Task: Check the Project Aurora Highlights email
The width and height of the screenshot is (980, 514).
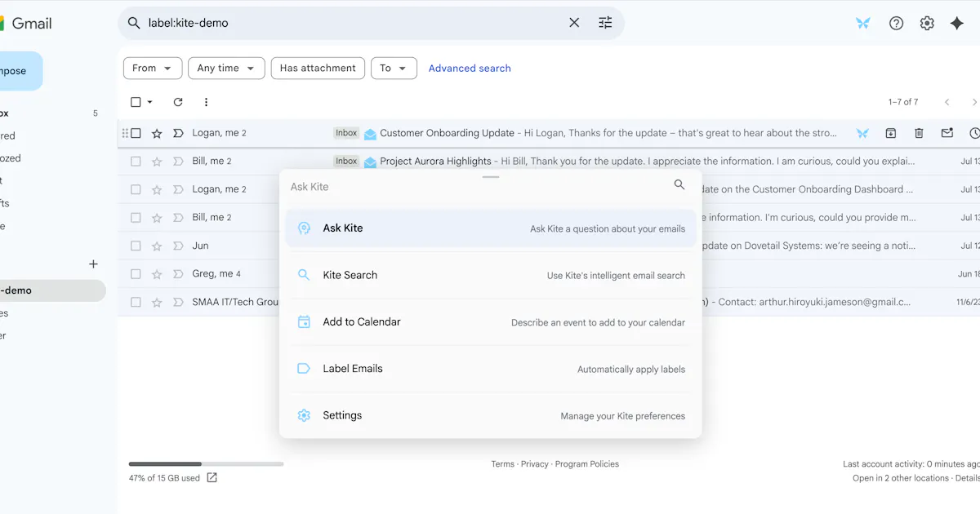Action: pos(136,162)
